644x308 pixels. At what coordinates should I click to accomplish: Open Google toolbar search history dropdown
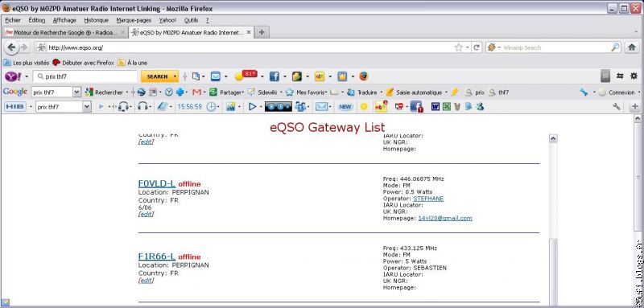76,92
